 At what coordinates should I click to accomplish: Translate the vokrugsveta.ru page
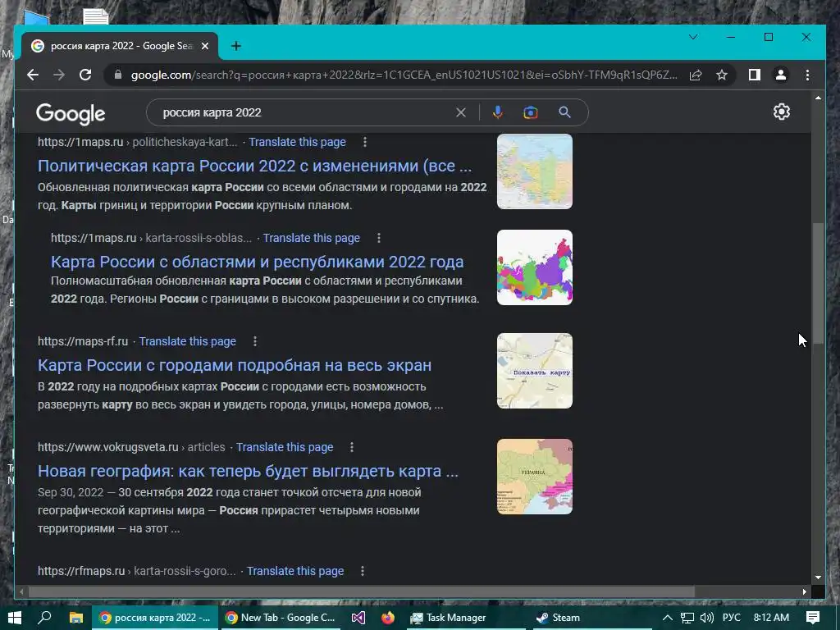coord(285,447)
